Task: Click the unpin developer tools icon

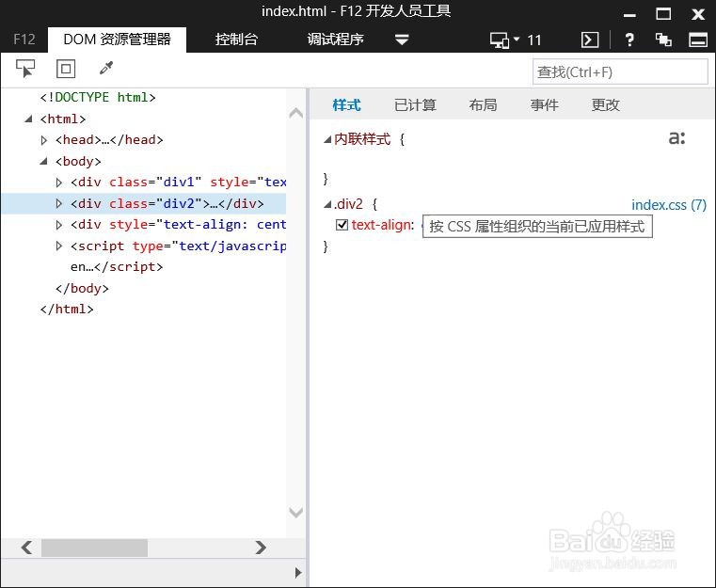Action: (x=663, y=40)
